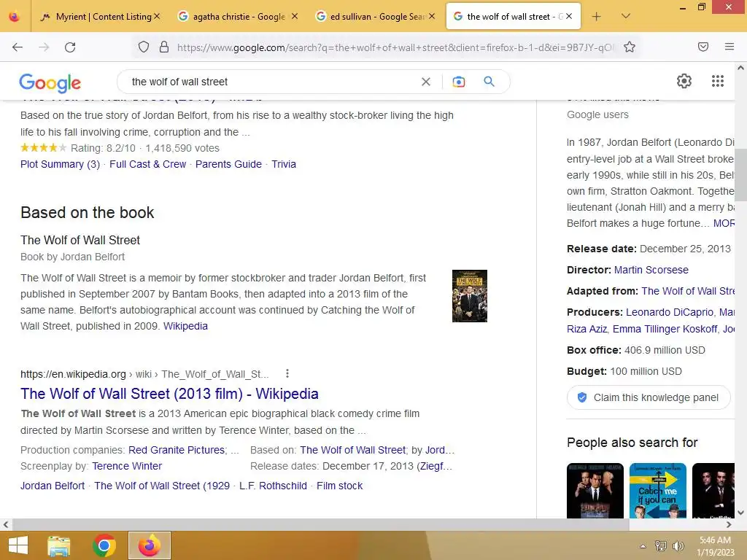
Task: Open the Pocket save icon
Action: tap(703, 47)
